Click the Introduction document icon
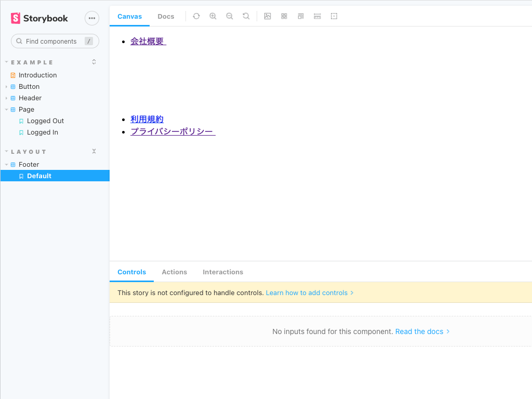The image size is (532, 399). [13, 75]
